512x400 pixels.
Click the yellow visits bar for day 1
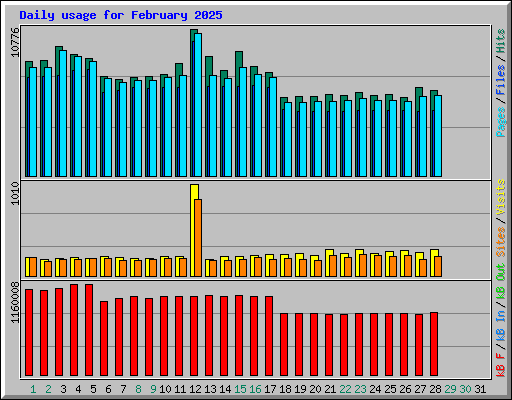tap(27, 267)
